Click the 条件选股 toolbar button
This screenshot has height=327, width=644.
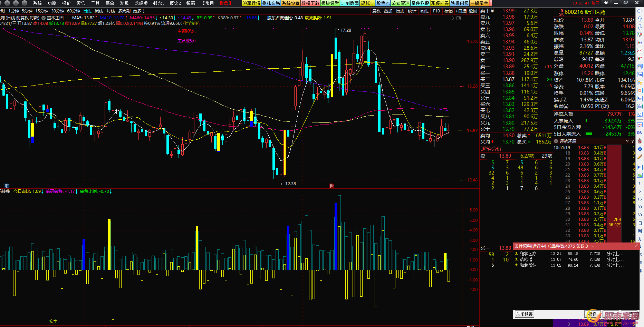420,3
